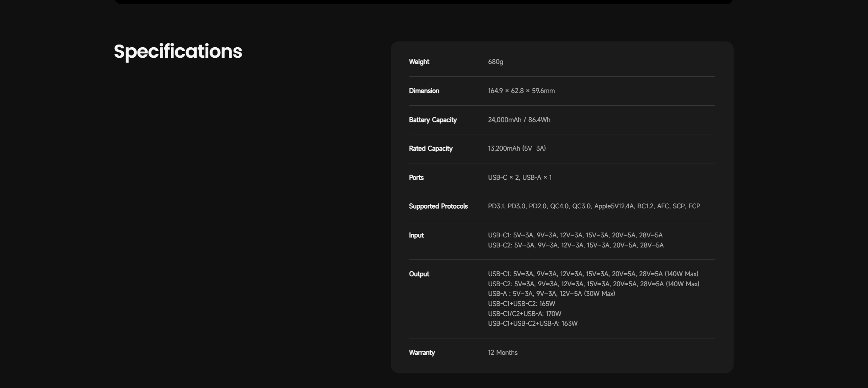This screenshot has height=388, width=868.
Task: Click the Warranty label
Action: (x=422, y=353)
